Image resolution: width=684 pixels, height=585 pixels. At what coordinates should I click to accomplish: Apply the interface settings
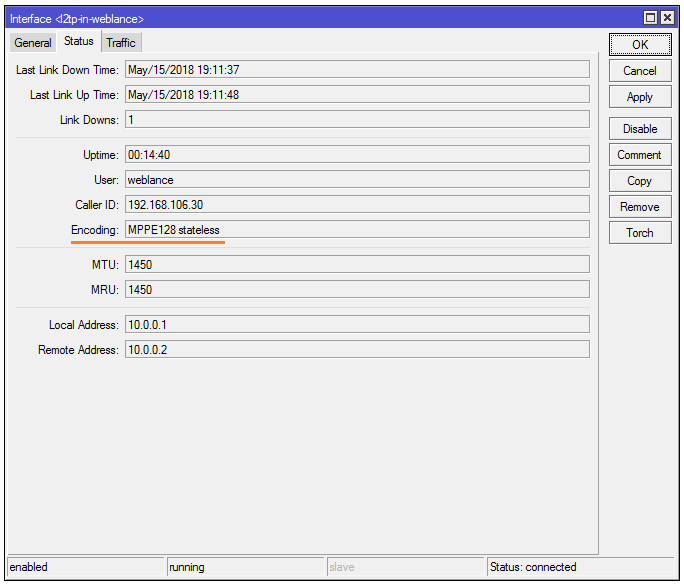640,97
